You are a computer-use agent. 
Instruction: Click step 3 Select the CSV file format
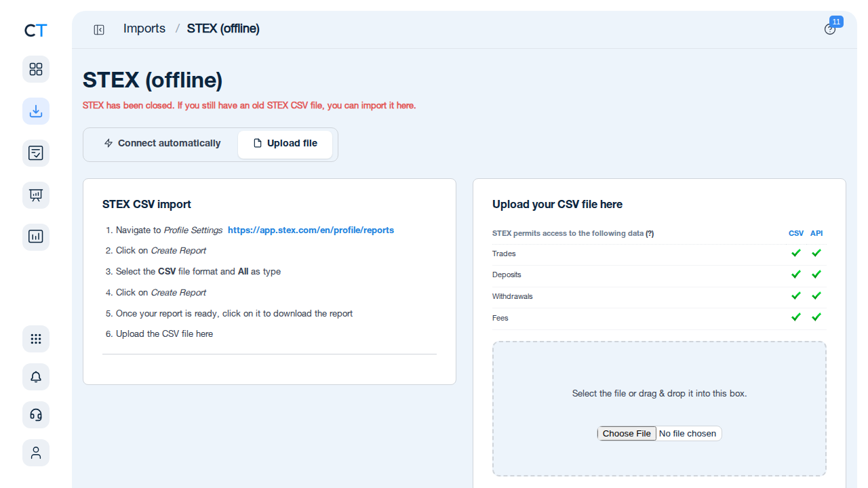(x=198, y=272)
